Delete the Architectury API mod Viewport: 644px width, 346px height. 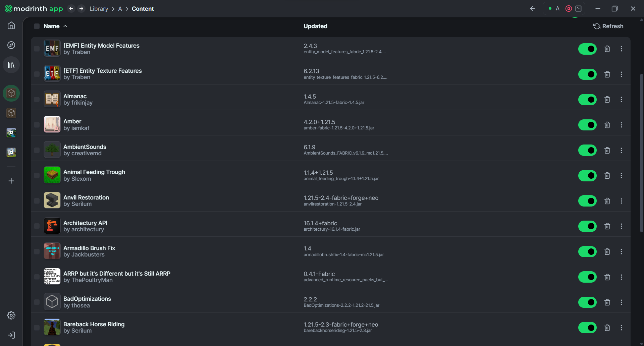[607, 226]
